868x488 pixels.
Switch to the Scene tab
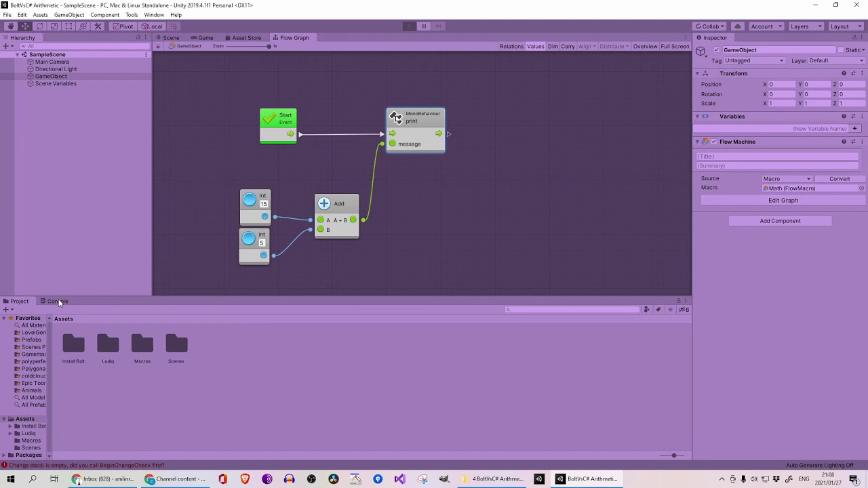[x=167, y=38]
